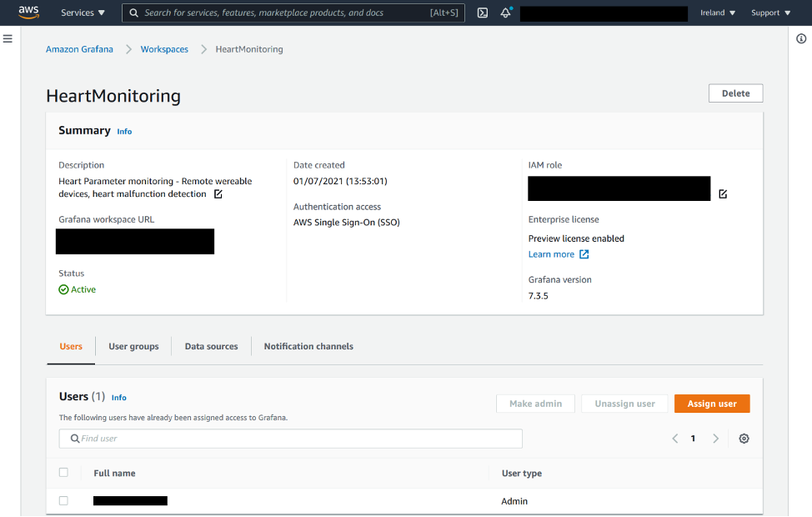Click the User type column header

(522, 474)
